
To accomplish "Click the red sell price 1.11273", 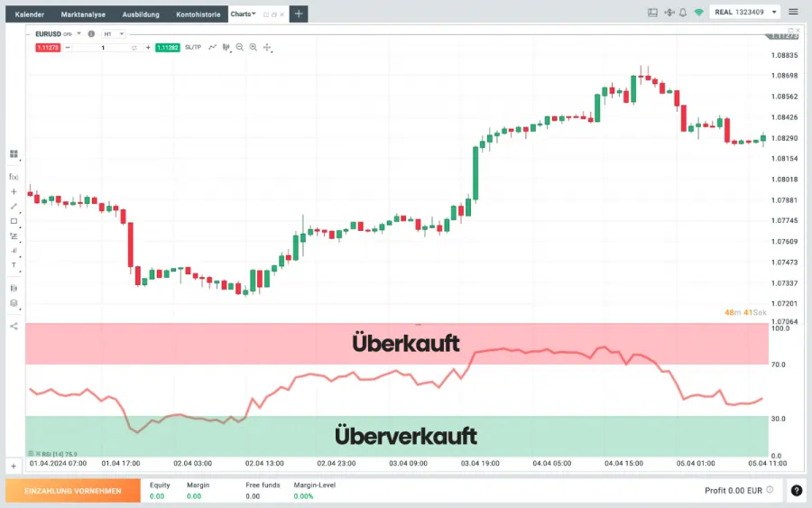I will click(48, 48).
